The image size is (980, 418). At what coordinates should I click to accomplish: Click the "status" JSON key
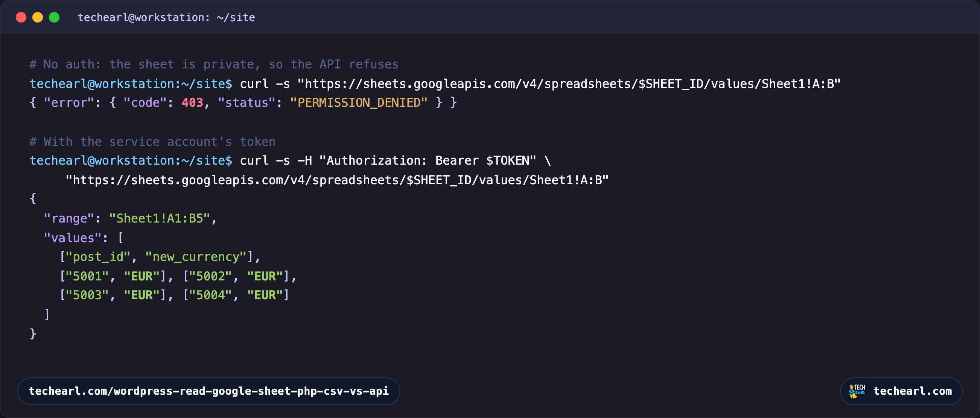[247, 103]
